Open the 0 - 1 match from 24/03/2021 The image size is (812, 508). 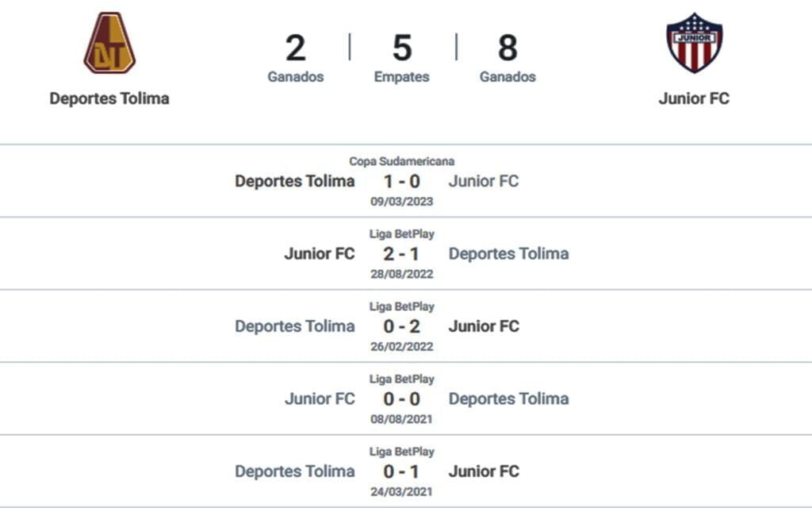402,471
